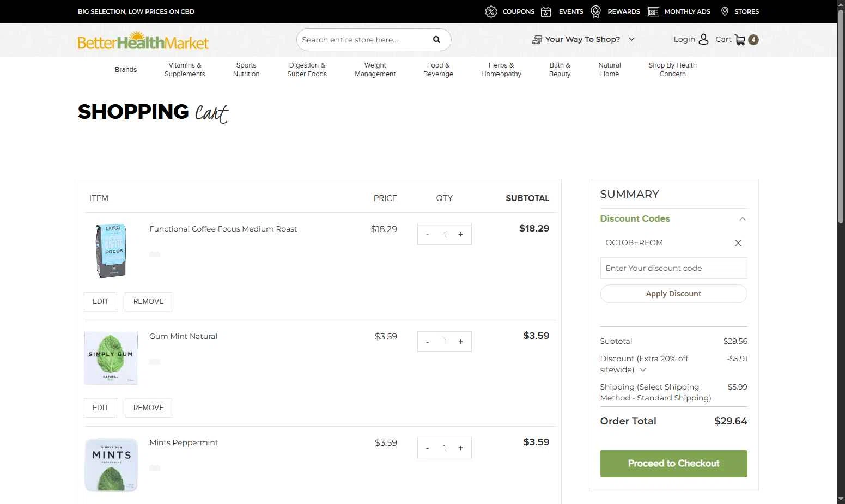This screenshot has height=504, width=845.
Task: Click the Events text link
Action: 571,11
